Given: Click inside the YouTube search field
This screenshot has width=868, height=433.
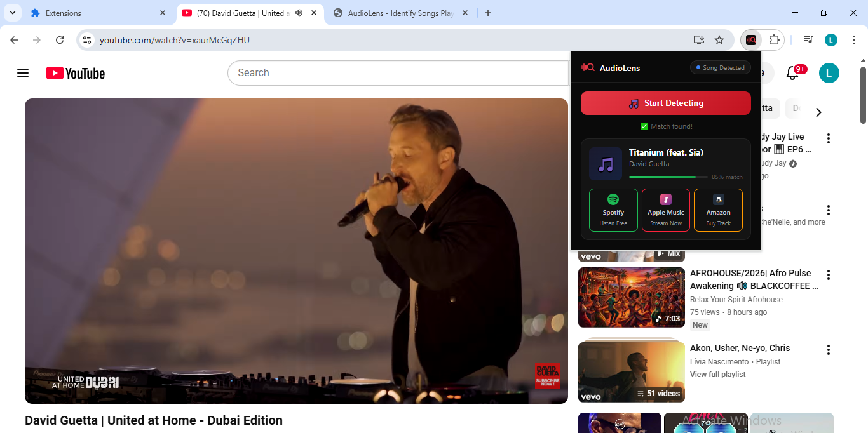Looking at the screenshot, I should 381,72.
